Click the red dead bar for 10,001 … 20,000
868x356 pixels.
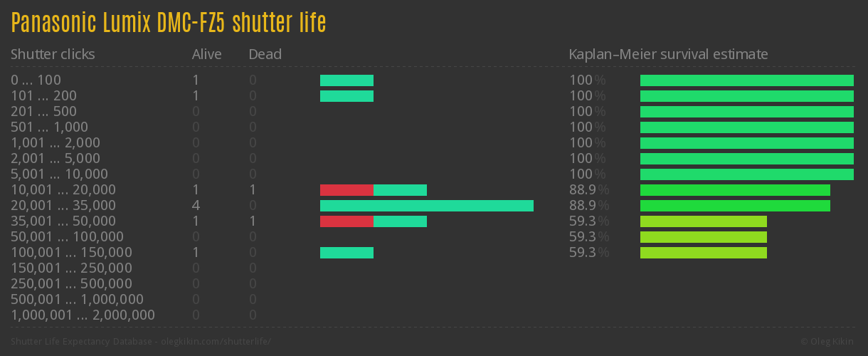[346, 190]
